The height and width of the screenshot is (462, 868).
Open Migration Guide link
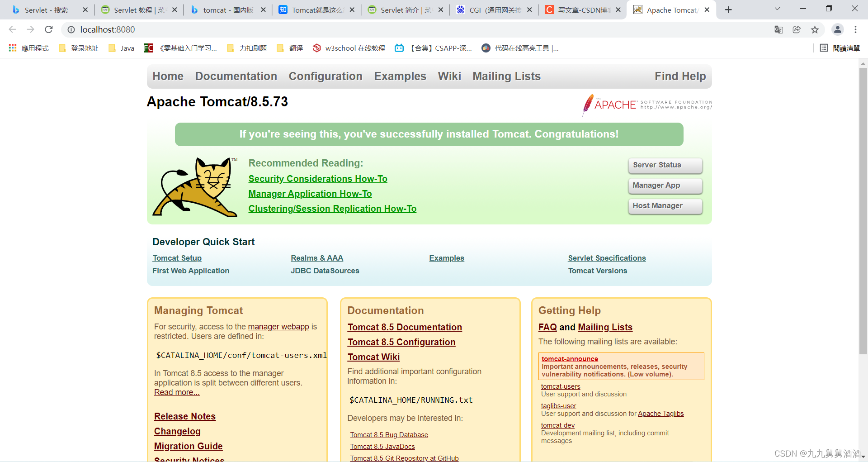(x=189, y=446)
